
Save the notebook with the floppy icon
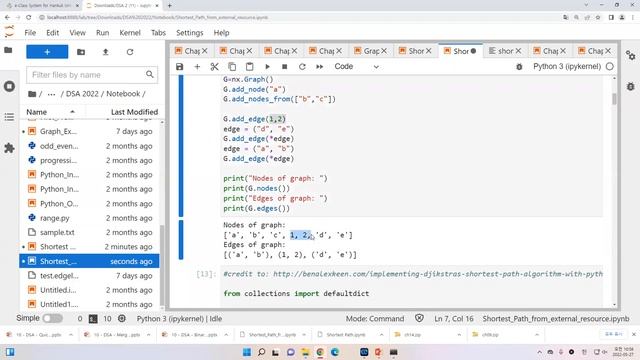coord(180,67)
